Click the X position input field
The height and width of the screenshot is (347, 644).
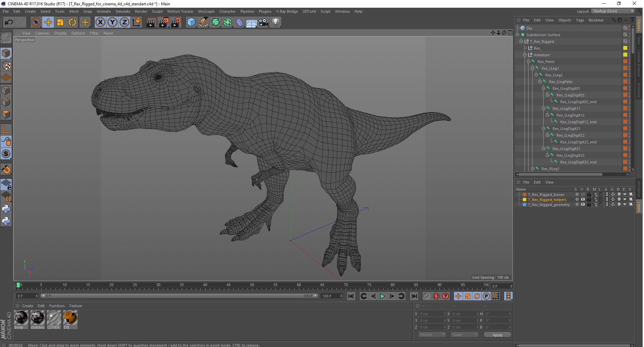tap(432, 314)
